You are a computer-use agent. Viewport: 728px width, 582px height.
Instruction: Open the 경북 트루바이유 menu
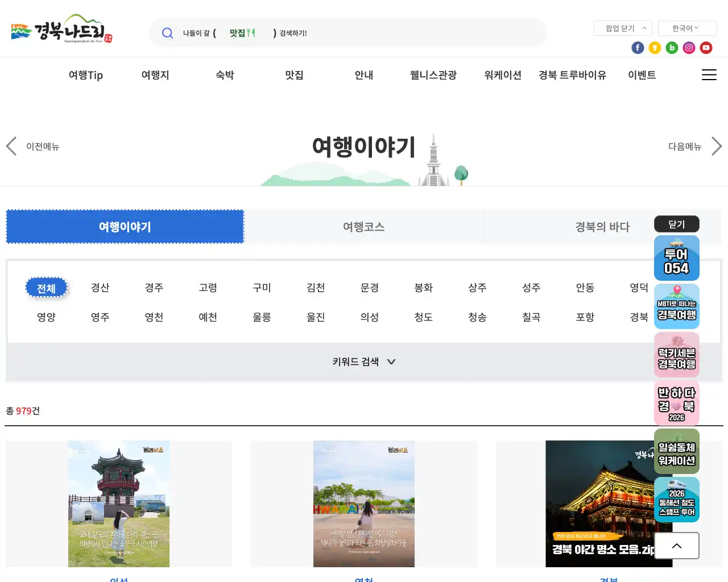pyautogui.click(x=572, y=75)
